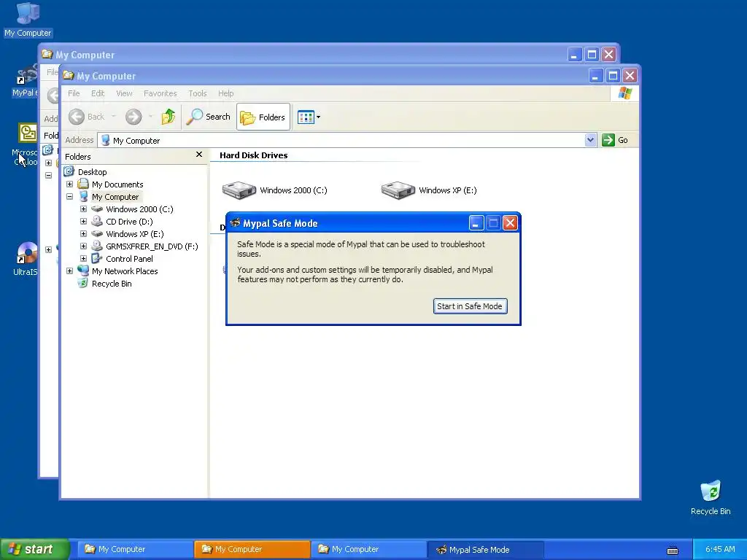Expand CD Drive (D:) tree node

pos(83,222)
